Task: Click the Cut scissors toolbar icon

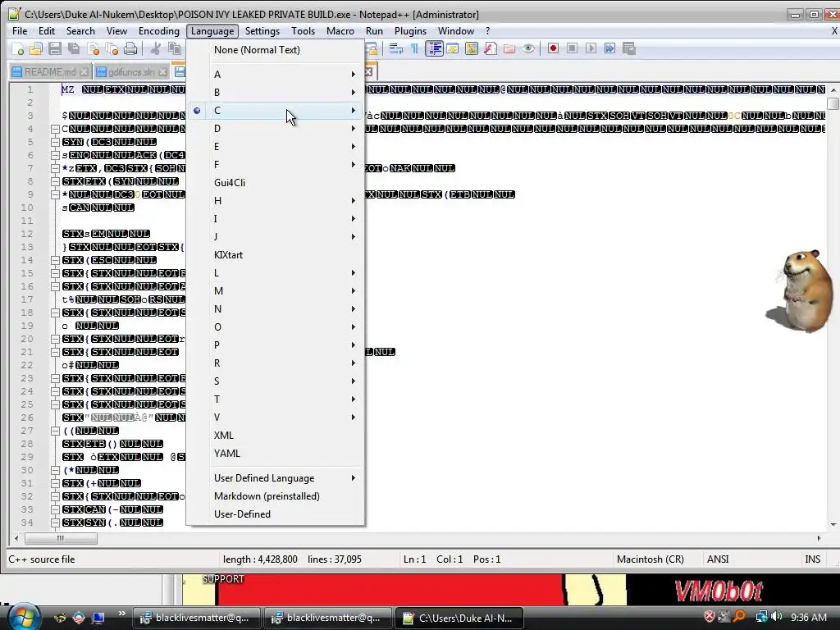Action: [155, 49]
